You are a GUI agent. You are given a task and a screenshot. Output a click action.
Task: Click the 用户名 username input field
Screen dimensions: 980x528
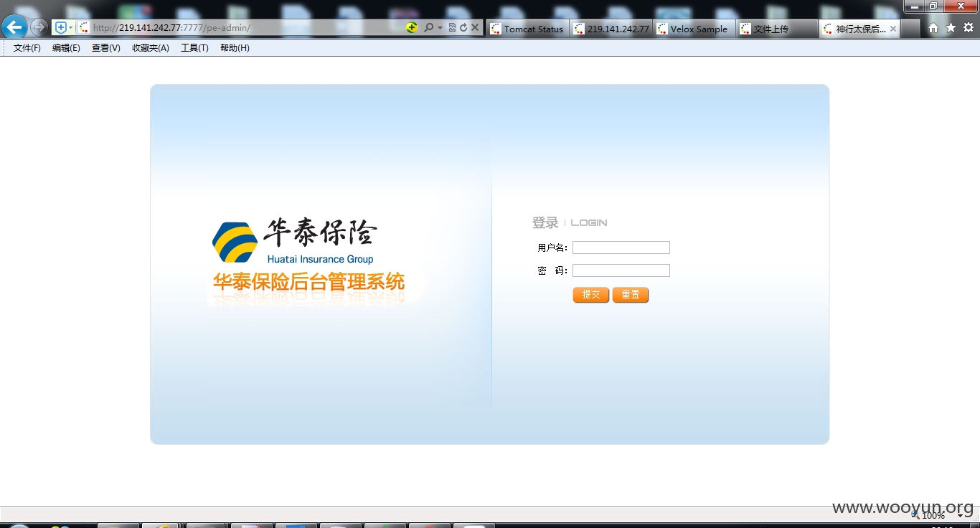tap(621, 247)
